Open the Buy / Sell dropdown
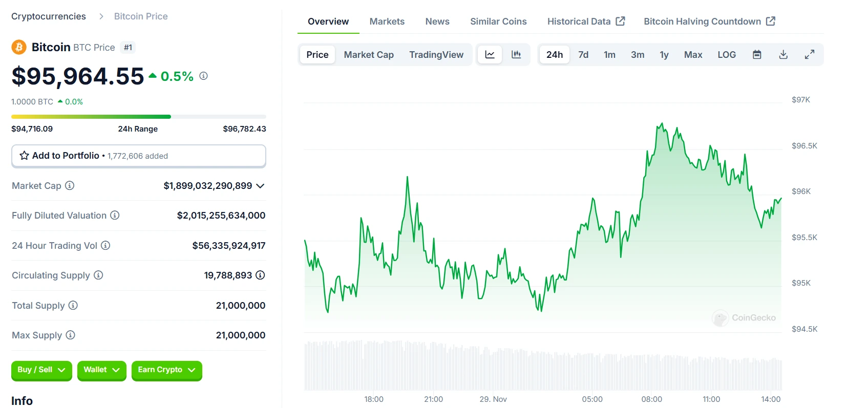The image size is (868, 408). (41, 370)
